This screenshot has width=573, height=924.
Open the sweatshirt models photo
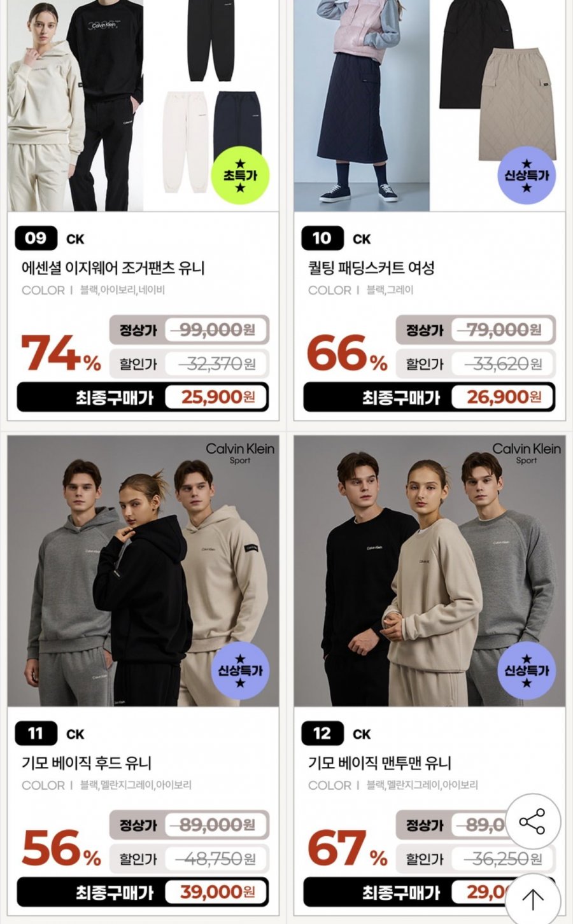click(430, 571)
